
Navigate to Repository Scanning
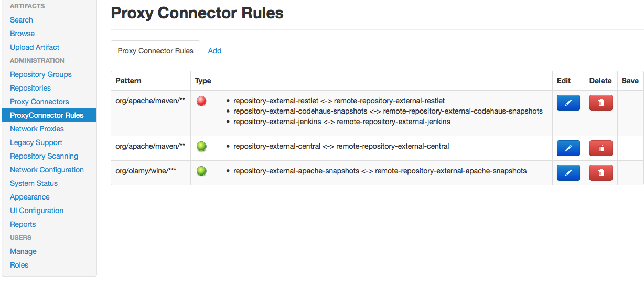point(44,156)
